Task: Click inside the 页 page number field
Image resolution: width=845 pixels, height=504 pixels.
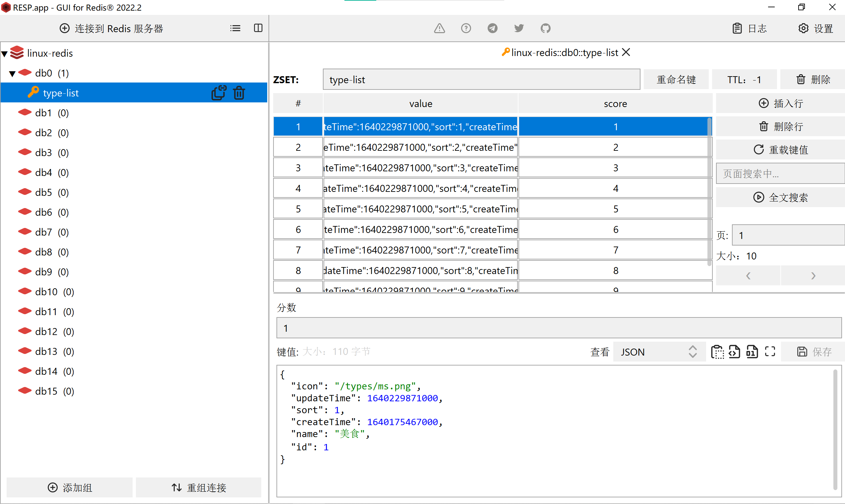Action: coord(787,235)
